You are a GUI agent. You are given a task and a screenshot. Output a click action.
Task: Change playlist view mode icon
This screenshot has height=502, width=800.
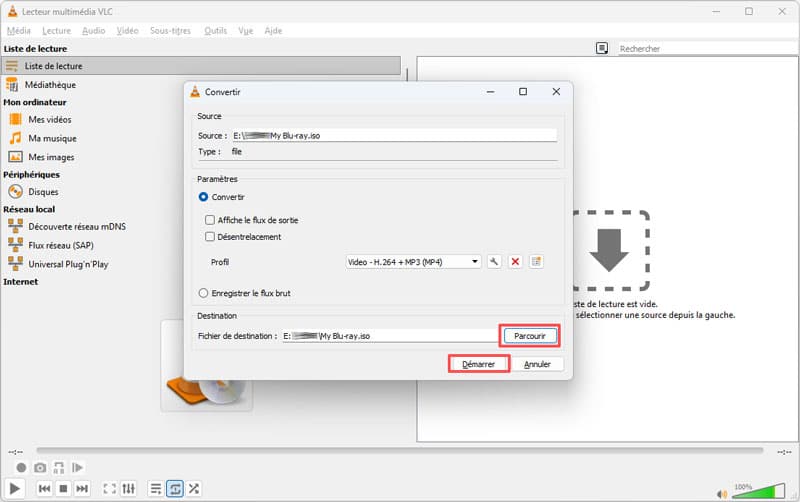(602, 48)
